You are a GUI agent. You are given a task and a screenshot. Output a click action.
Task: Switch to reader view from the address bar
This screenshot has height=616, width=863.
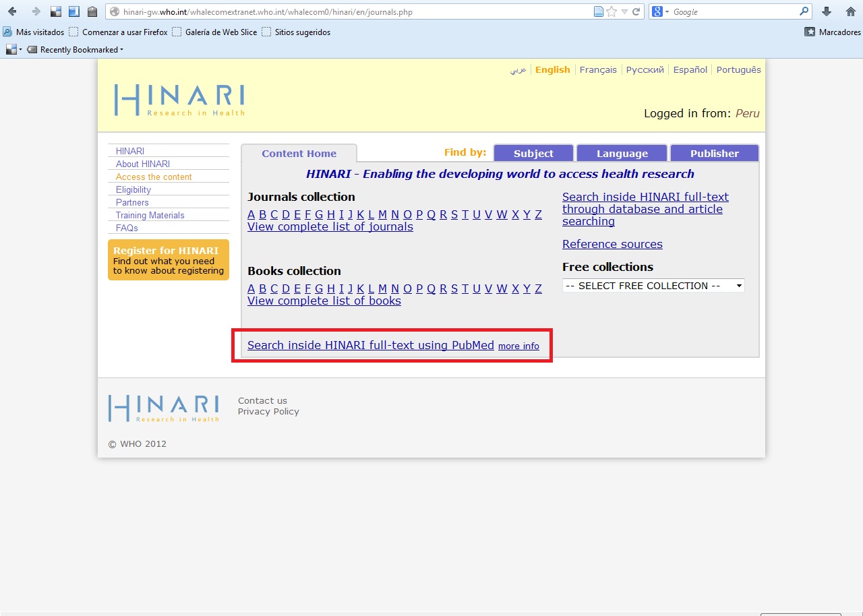(x=599, y=11)
